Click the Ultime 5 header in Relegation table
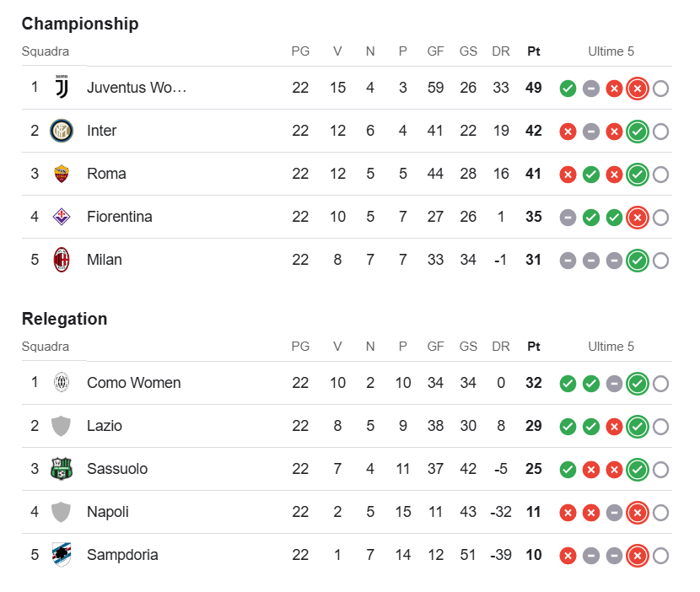 (x=611, y=347)
